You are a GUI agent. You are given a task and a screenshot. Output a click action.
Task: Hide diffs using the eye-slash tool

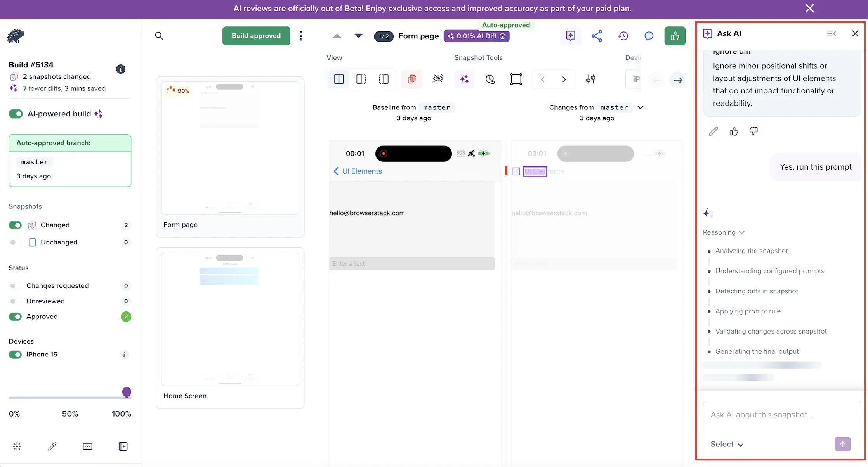point(438,79)
